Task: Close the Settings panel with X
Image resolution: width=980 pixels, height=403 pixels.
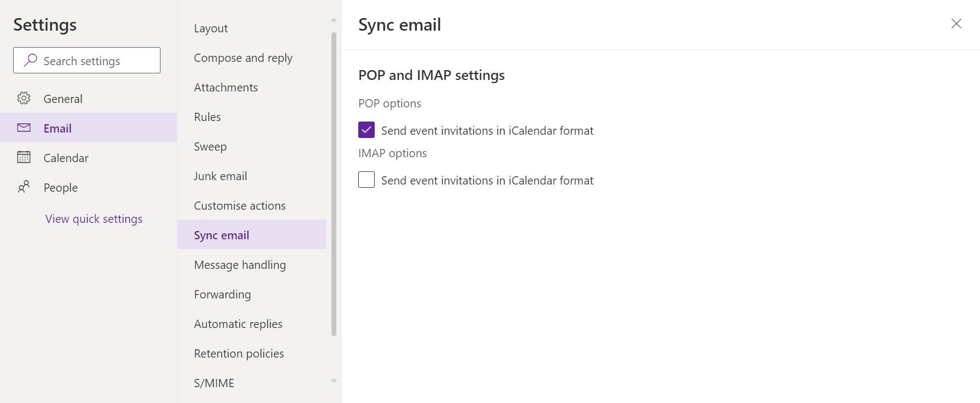Action: pos(956,24)
